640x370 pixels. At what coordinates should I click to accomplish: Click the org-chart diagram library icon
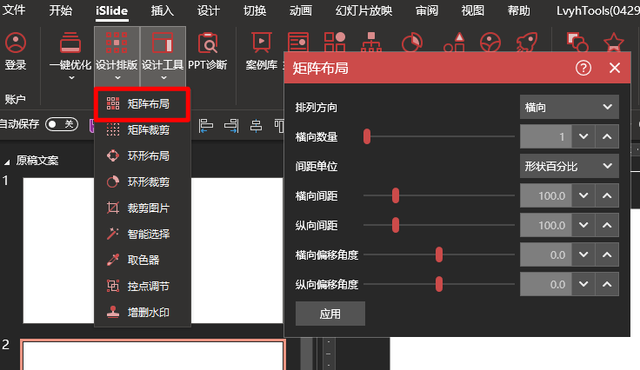point(371,42)
